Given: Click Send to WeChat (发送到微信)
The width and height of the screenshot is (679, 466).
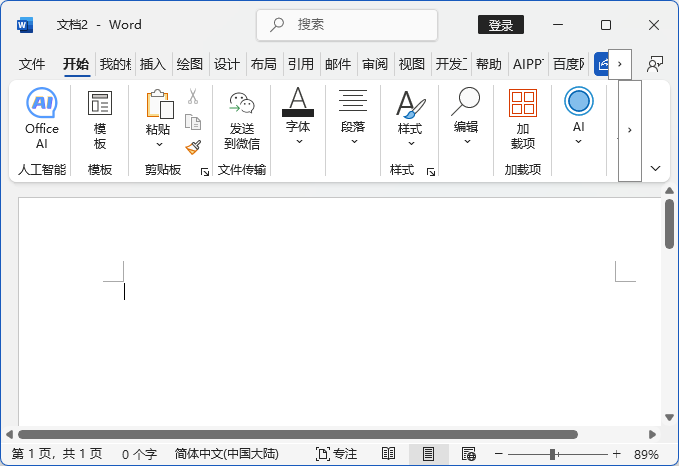Looking at the screenshot, I should (242, 120).
